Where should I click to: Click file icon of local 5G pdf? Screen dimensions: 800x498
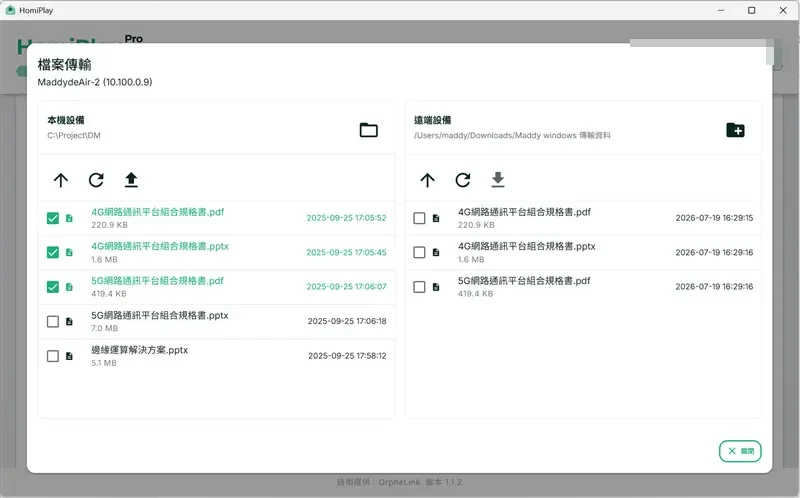coord(69,287)
